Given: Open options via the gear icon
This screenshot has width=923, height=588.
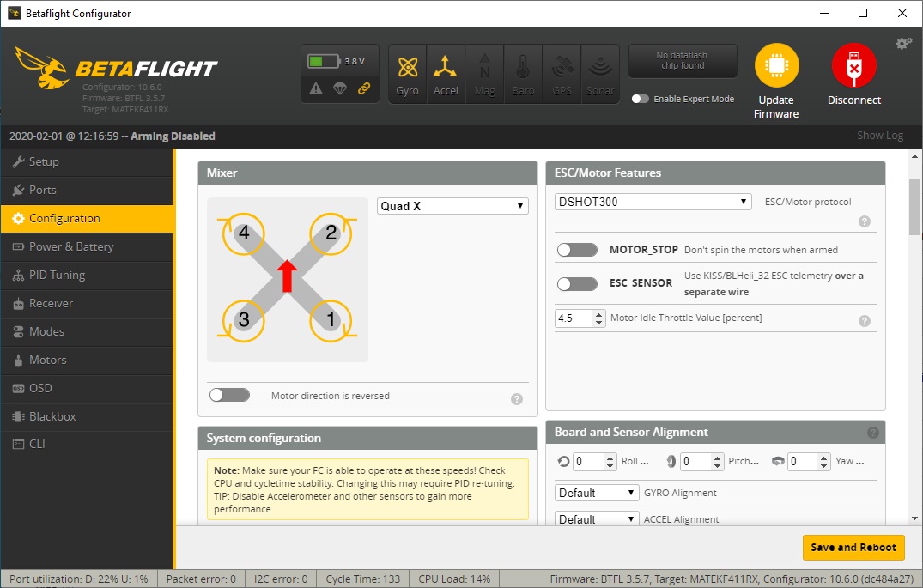Looking at the screenshot, I should pyautogui.click(x=903, y=44).
